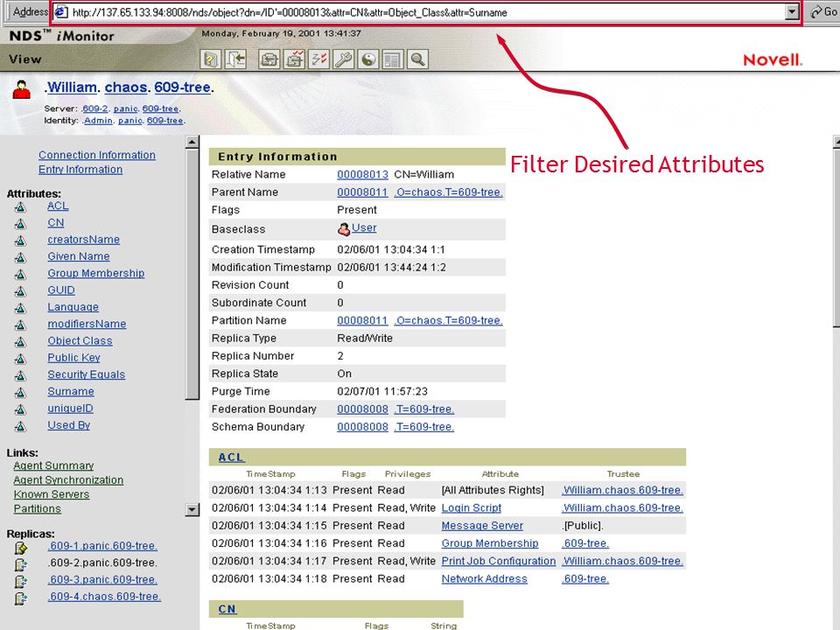The height and width of the screenshot is (630, 840).
Task: Open the Agent Summary link
Action: 53,465
